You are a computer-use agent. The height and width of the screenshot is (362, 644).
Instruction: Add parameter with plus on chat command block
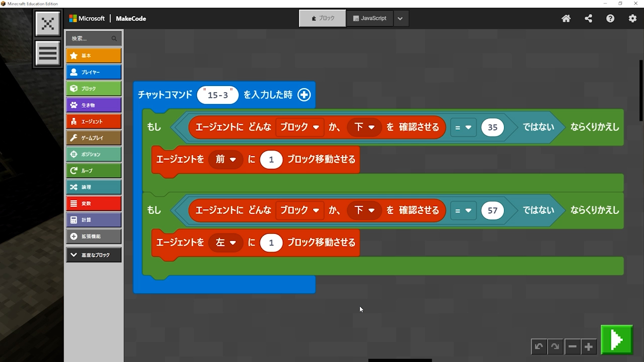pyautogui.click(x=304, y=95)
